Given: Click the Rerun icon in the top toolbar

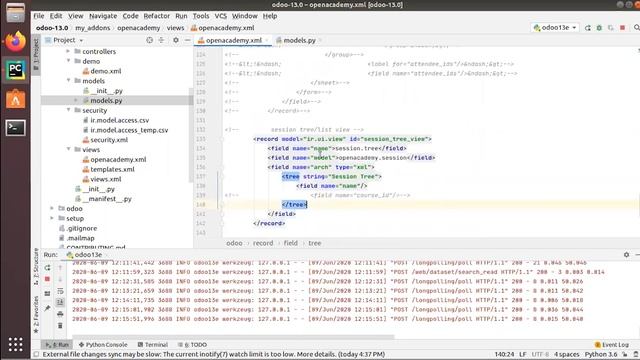Looking at the screenshot, I should [588, 28].
